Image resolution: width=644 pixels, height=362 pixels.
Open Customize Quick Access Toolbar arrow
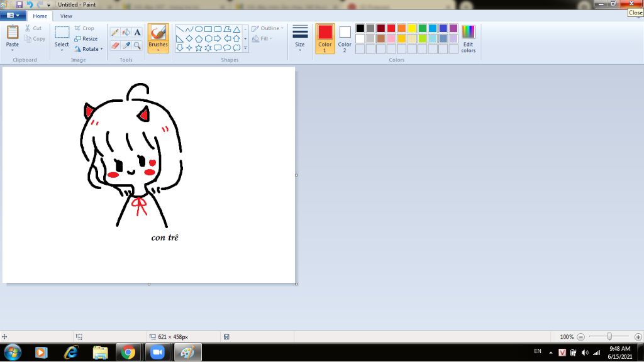click(x=48, y=5)
